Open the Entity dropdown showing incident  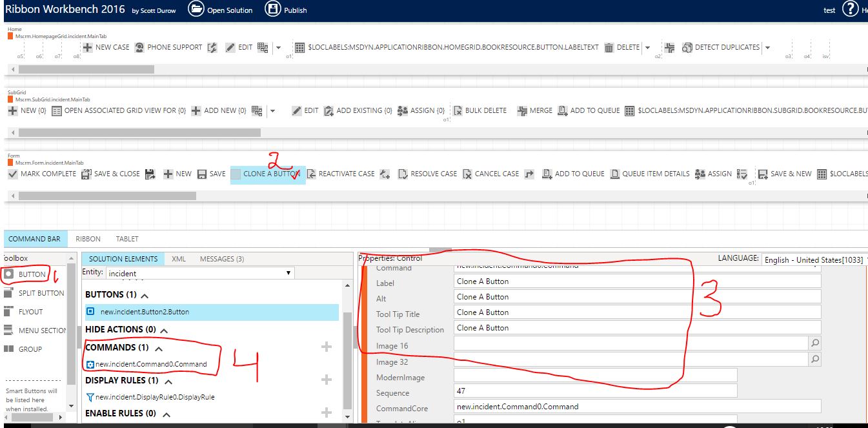[199, 273]
